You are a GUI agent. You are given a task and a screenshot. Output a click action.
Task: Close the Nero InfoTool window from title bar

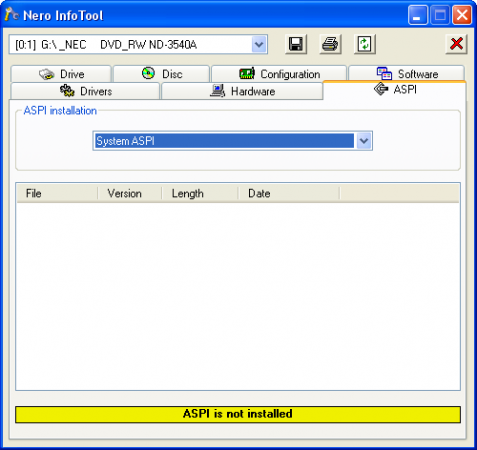click(462, 15)
